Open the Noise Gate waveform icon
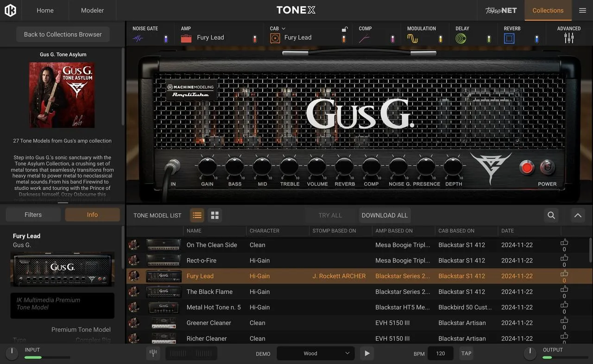Viewport: 593px width, 364px height. tap(138, 38)
